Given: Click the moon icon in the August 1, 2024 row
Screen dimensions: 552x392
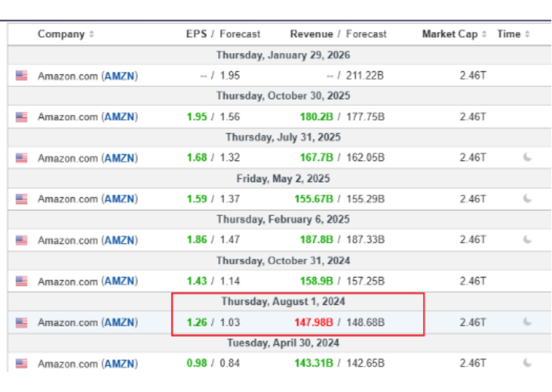Looking at the screenshot, I should (x=527, y=322).
